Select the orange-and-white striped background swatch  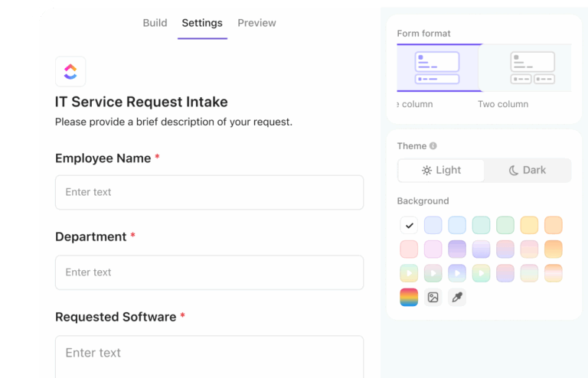point(553,273)
